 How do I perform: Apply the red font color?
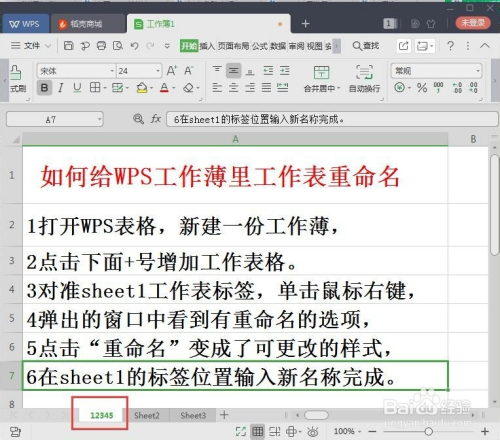click(164, 88)
